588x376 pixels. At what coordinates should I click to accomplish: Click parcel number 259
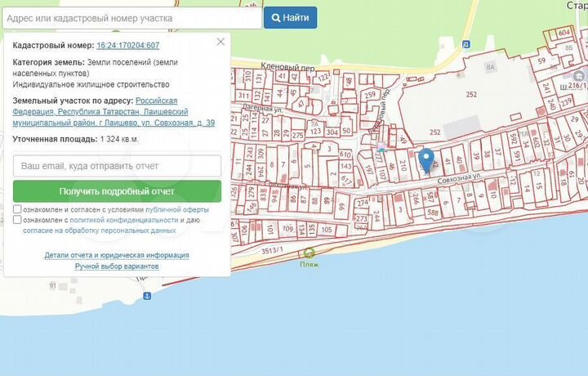(x=370, y=95)
